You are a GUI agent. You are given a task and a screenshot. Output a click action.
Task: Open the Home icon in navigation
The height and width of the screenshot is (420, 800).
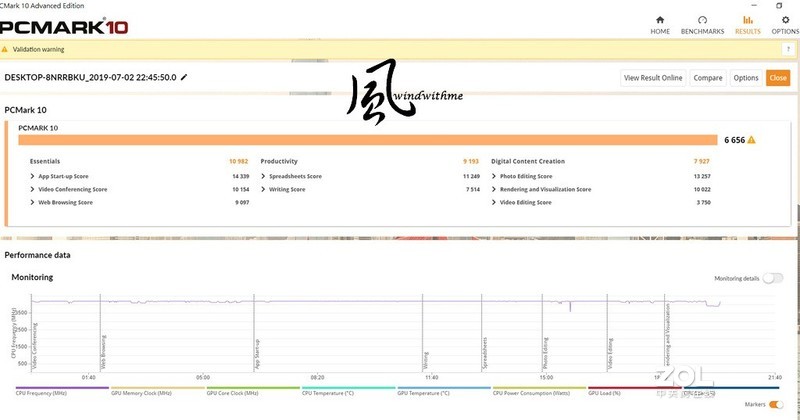coord(660,20)
